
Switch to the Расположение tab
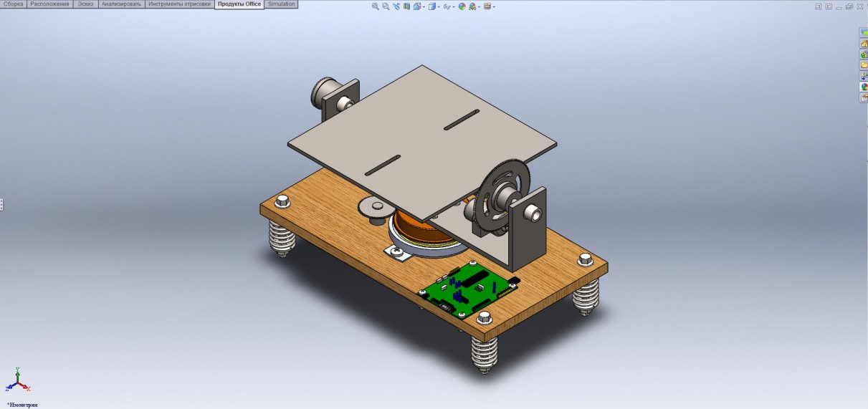click(50, 4)
